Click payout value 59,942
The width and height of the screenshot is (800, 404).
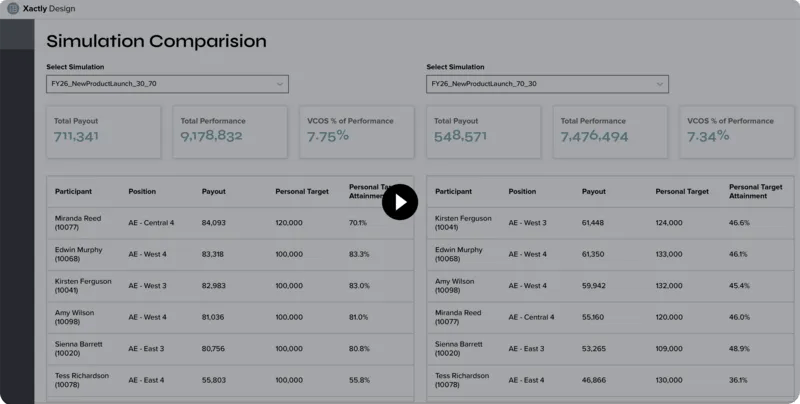(594, 286)
